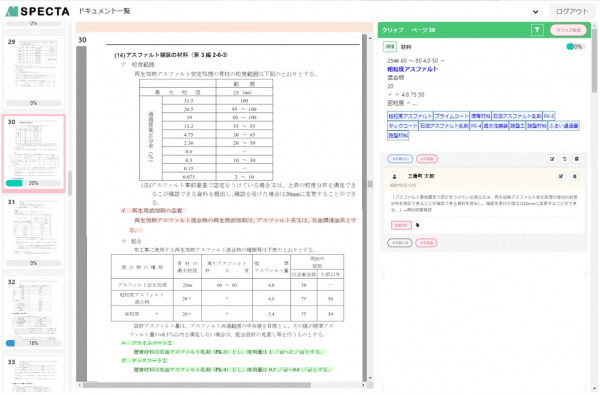Click the pink クリップ追加 button
600x395 pixels.
tap(568, 30)
